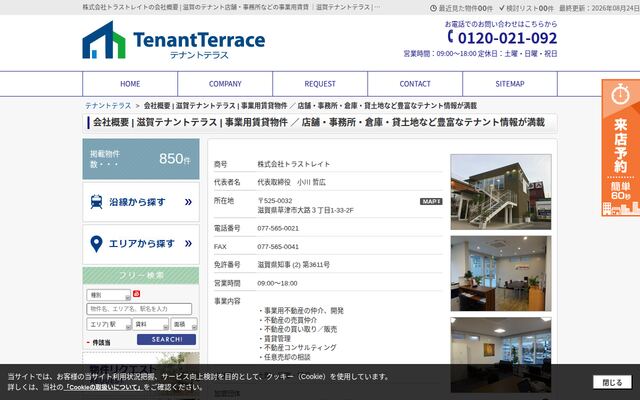Viewport: 640px width, 400px height.
Task: Open the third office interior photo
Action: [x=501, y=355]
